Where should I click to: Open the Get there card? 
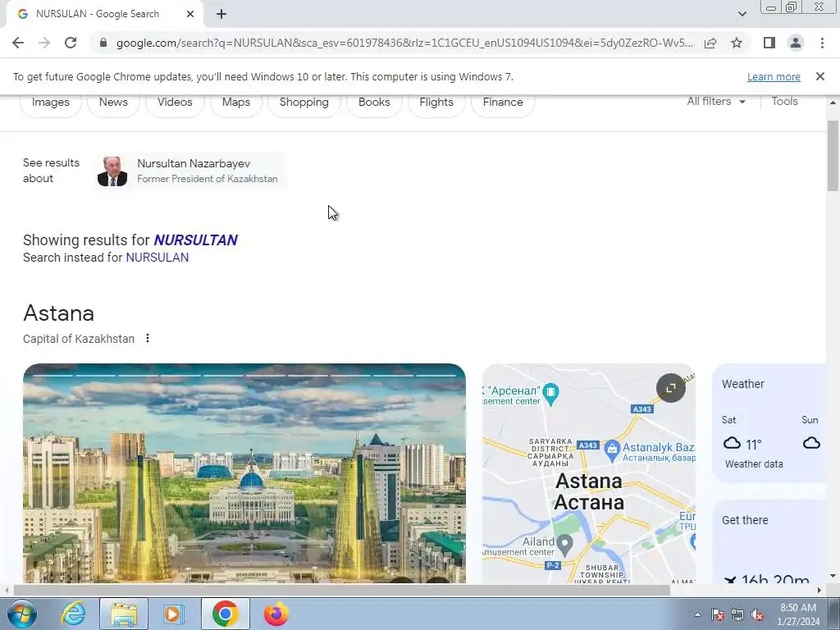tap(769, 541)
